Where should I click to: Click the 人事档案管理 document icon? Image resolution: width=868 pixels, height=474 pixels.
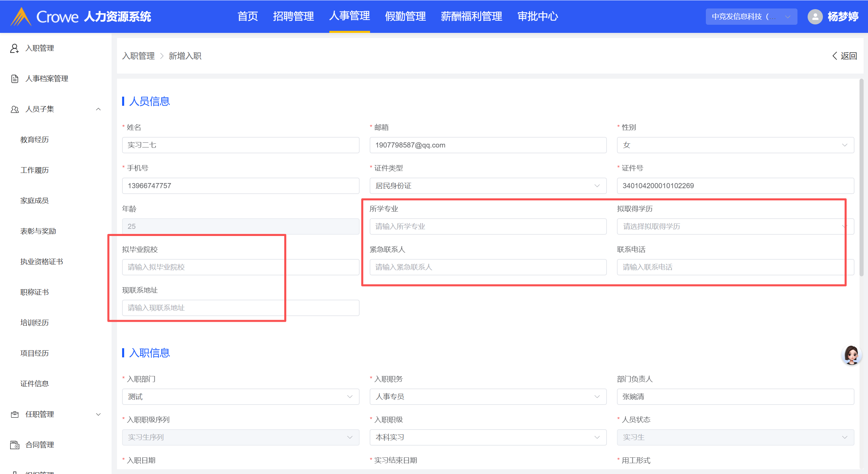[14, 79]
